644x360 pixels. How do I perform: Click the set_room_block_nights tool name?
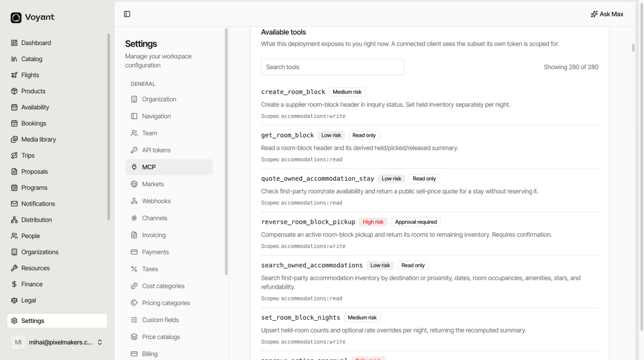pyautogui.click(x=301, y=317)
